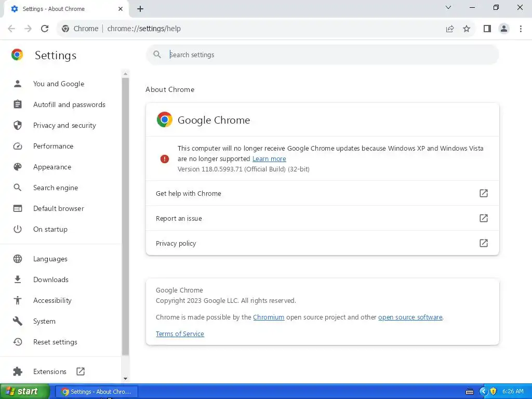Open the open source software link
The image size is (532, 399).
(x=410, y=317)
